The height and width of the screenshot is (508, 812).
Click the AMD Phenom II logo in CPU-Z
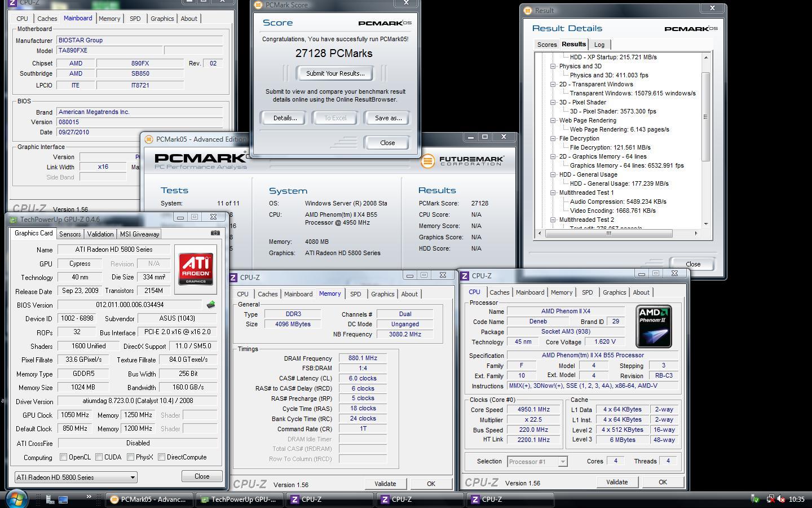(x=654, y=326)
